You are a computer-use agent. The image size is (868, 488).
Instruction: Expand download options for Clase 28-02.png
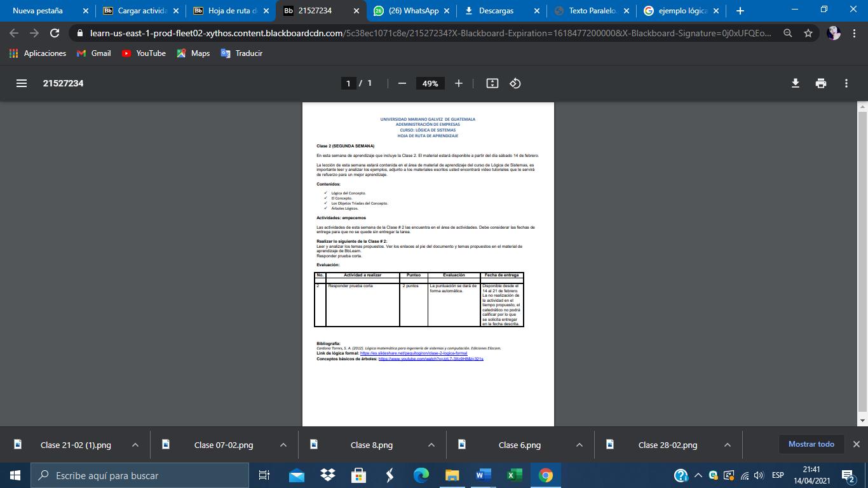click(726, 445)
